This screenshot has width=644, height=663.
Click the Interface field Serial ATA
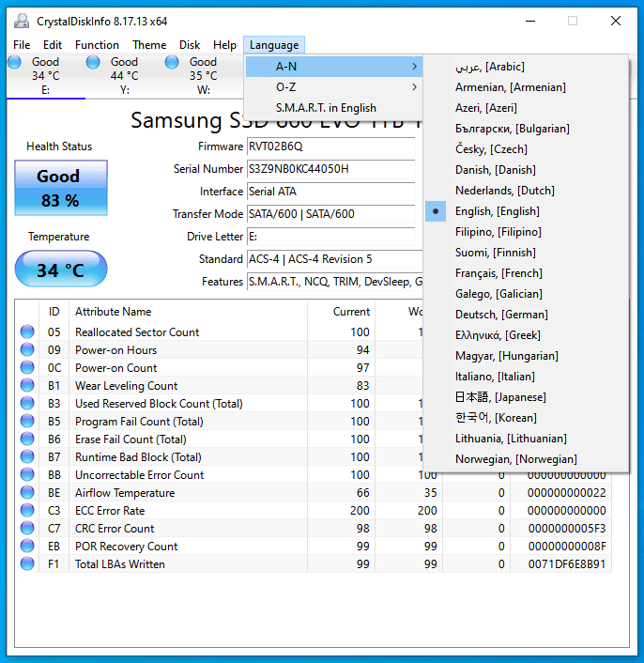click(330, 192)
